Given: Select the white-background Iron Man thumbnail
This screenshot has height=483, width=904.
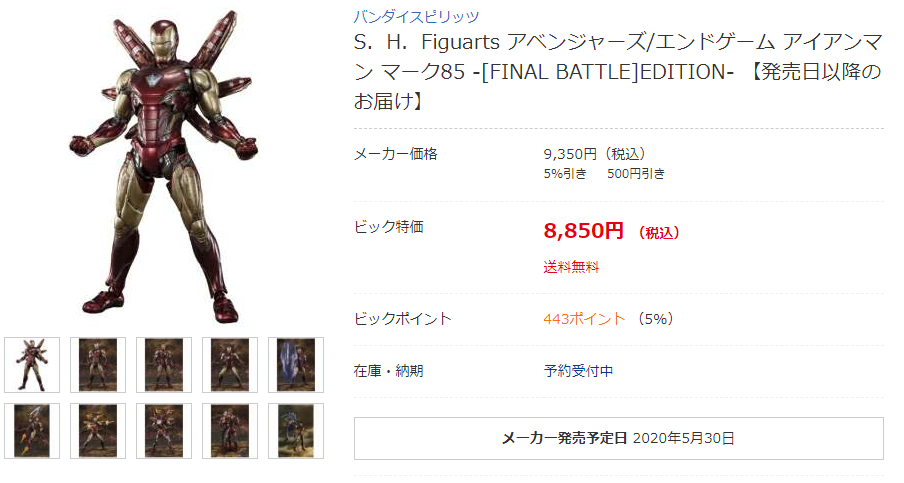Looking at the screenshot, I should [32, 365].
